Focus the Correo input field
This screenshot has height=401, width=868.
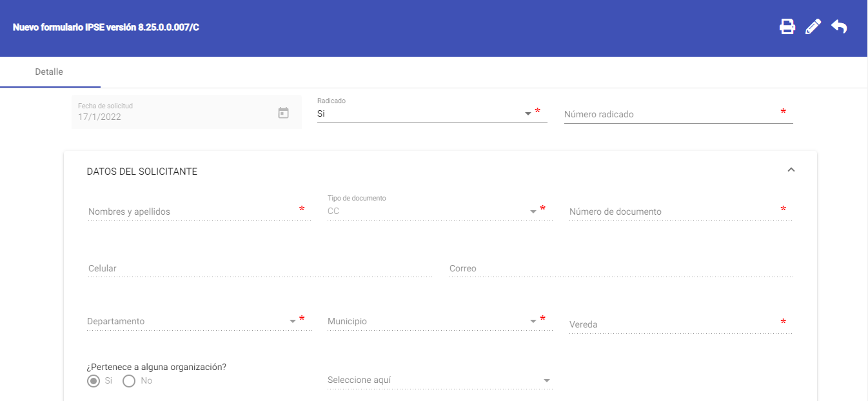pyautogui.click(x=619, y=268)
